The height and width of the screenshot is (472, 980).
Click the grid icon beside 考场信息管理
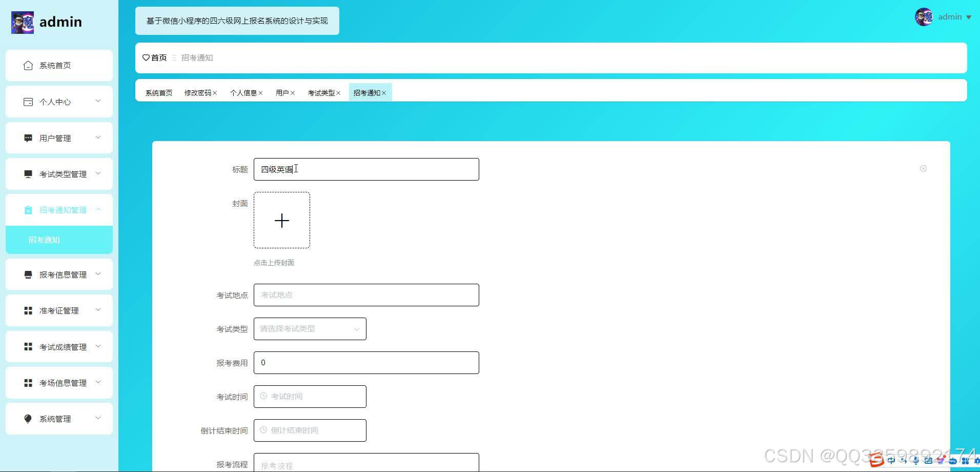coord(28,383)
